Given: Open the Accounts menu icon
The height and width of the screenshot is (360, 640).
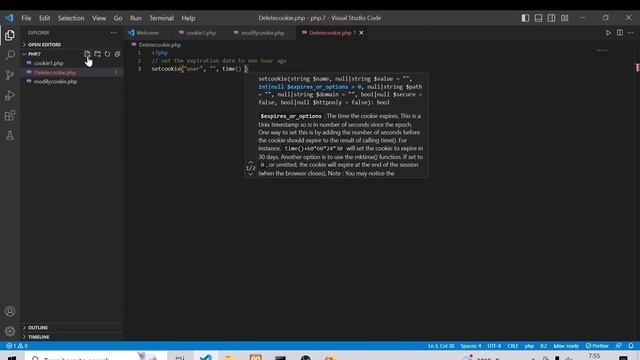Looking at the screenshot, I should click(10, 311).
